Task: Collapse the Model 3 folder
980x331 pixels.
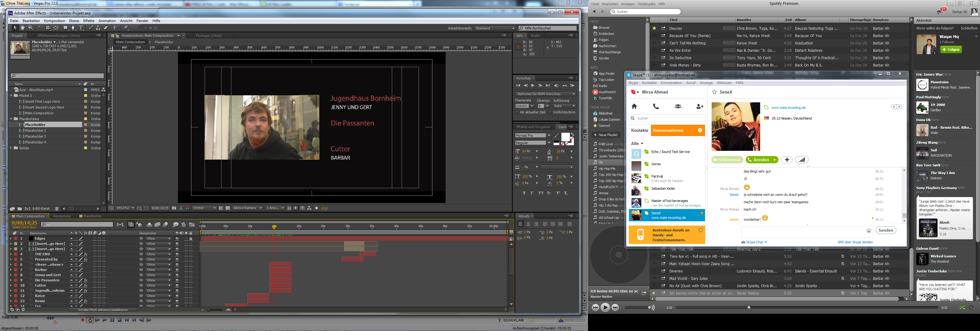Action: point(11,96)
